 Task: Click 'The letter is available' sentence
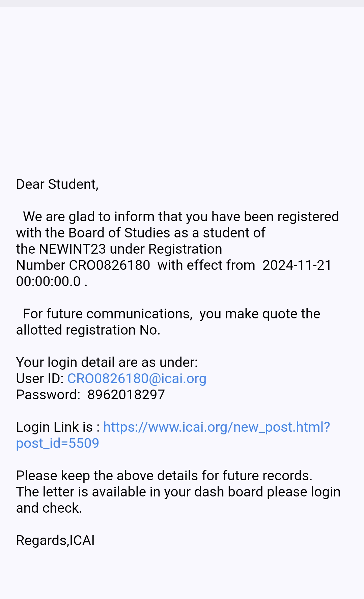(178, 492)
